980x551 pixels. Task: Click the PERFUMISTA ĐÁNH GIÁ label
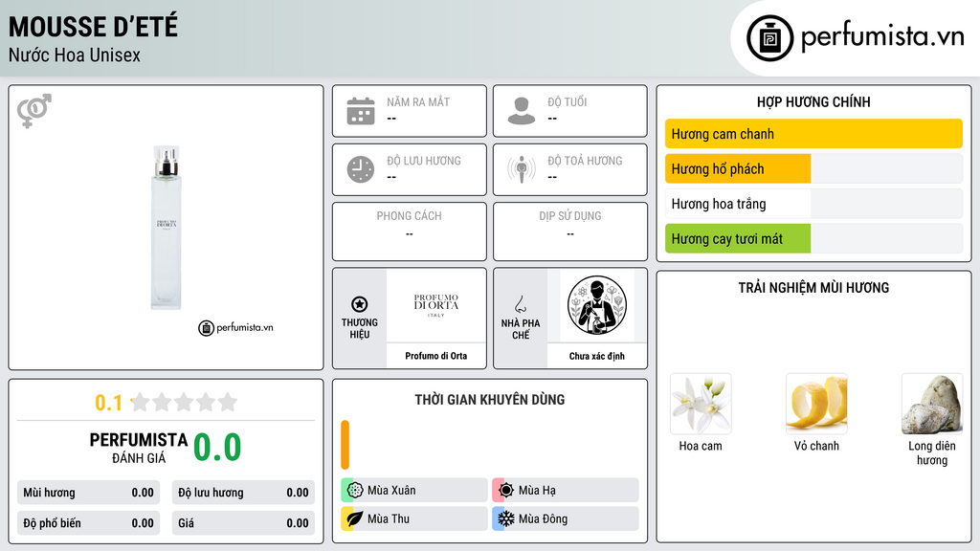click(x=139, y=448)
